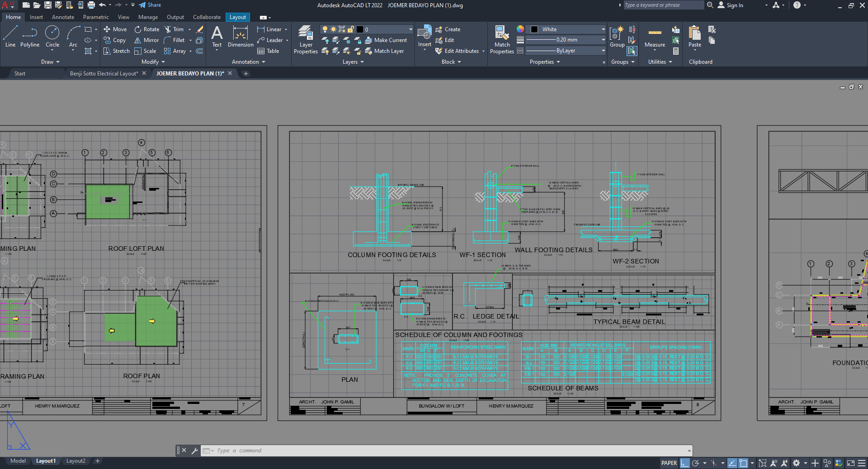Toggle PAPER space button in status bar
868x469 pixels.
click(669, 463)
